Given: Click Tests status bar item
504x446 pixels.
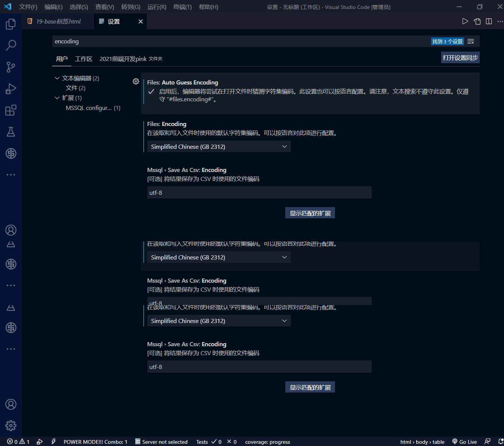Looking at the screenshot, I should click(x=202, y=442).
